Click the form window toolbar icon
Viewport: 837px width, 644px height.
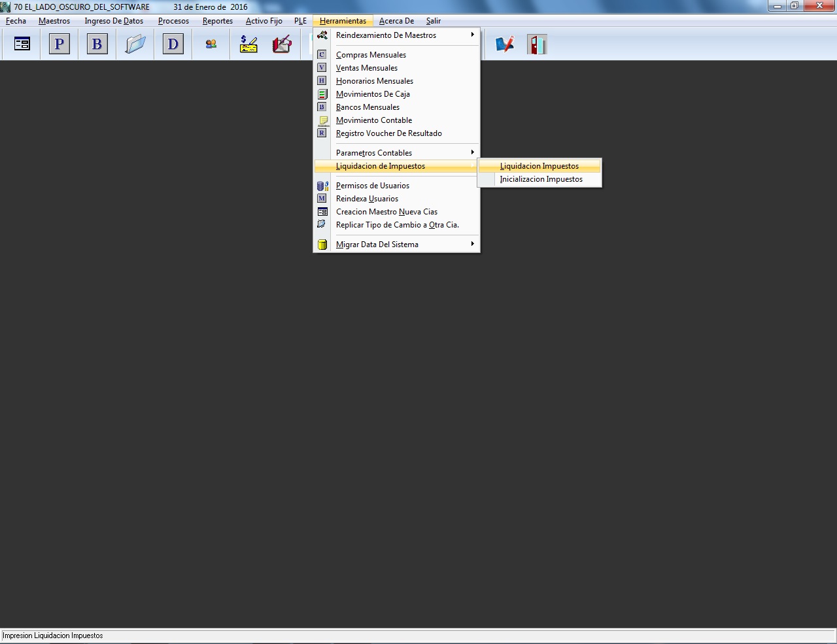[x=22, y=44]
